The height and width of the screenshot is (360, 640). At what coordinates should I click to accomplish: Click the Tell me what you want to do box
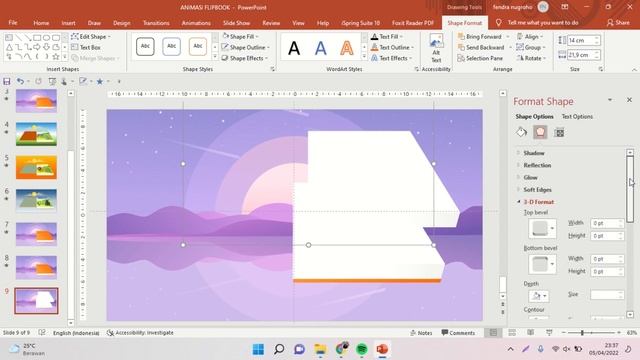click(542, 23)
